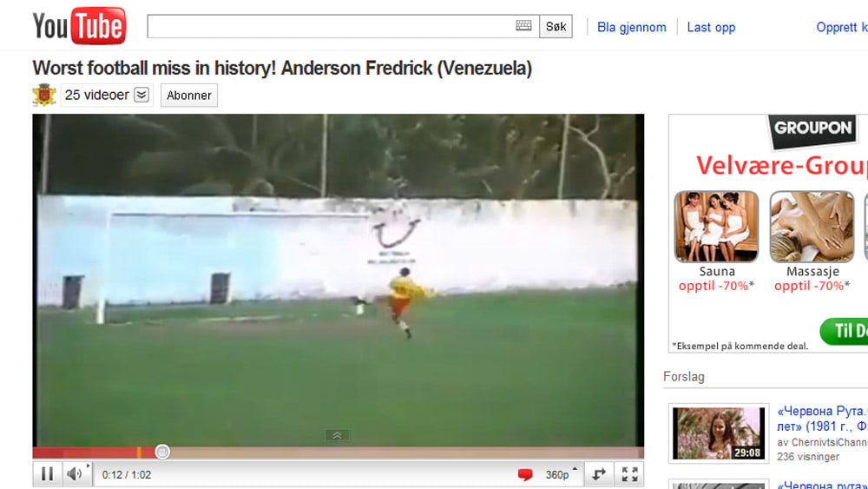Click the YouTube logo

coord(79,25)
